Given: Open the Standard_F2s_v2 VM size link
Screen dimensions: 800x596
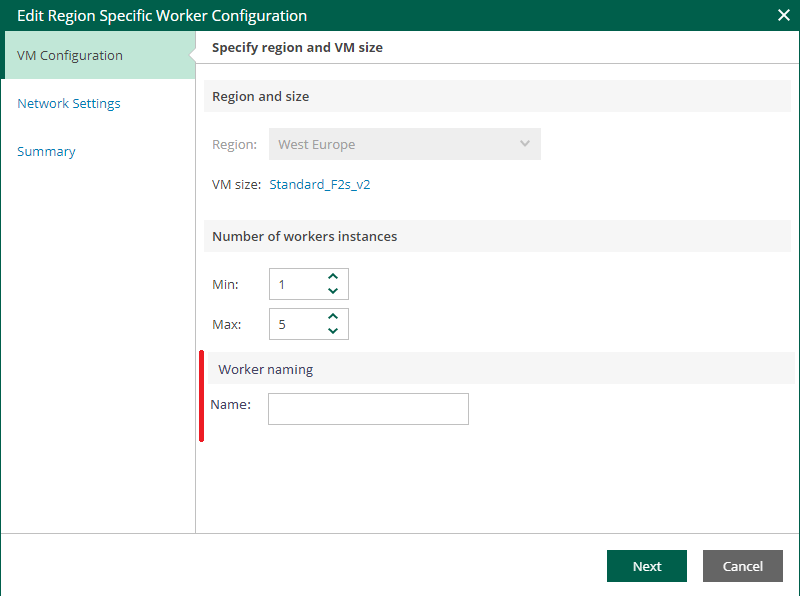Looking at the screenshot, I should [x=320, y=184].
